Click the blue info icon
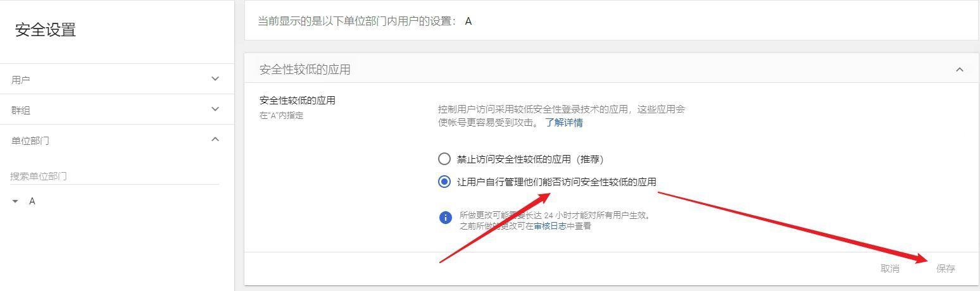Viewport: 980px width, 291px height. [446, 218]
